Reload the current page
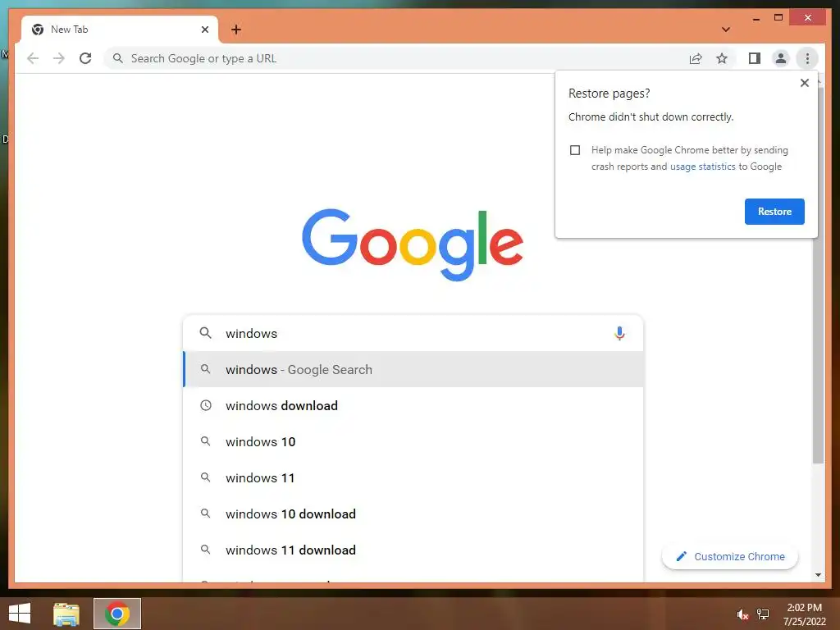 point(85,58)
